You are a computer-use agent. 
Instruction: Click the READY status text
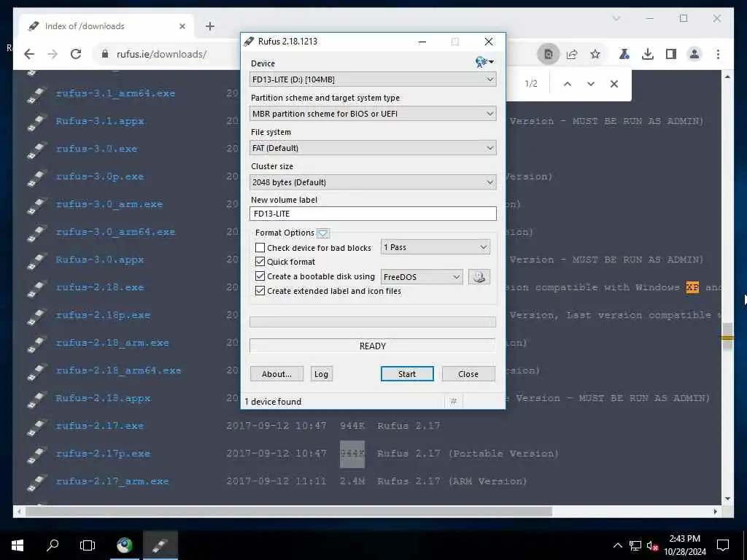click(x=373, y=346)
